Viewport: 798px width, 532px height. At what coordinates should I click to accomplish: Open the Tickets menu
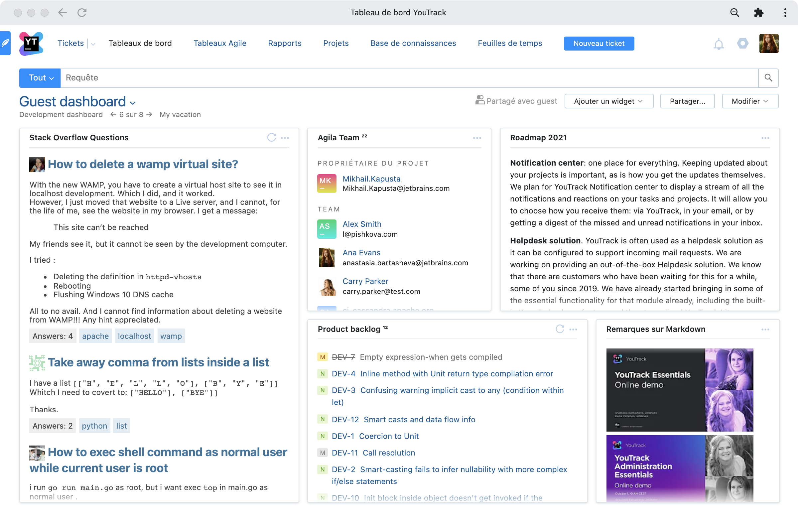[x=70, y=43]
